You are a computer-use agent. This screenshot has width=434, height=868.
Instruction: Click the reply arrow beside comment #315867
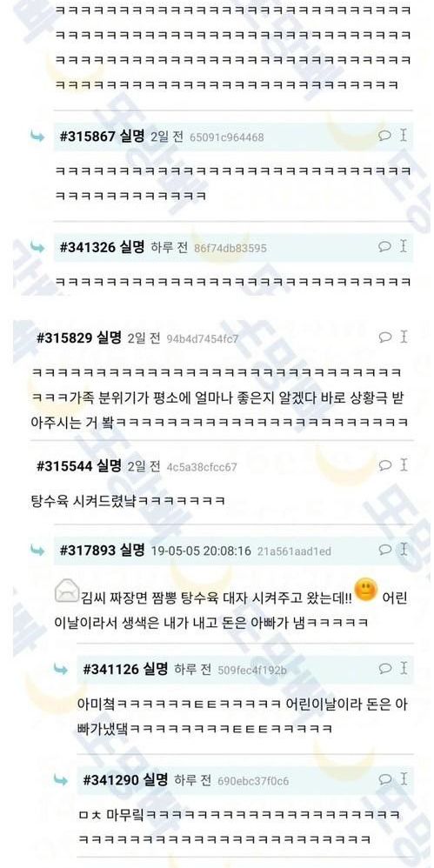point(37,137)
